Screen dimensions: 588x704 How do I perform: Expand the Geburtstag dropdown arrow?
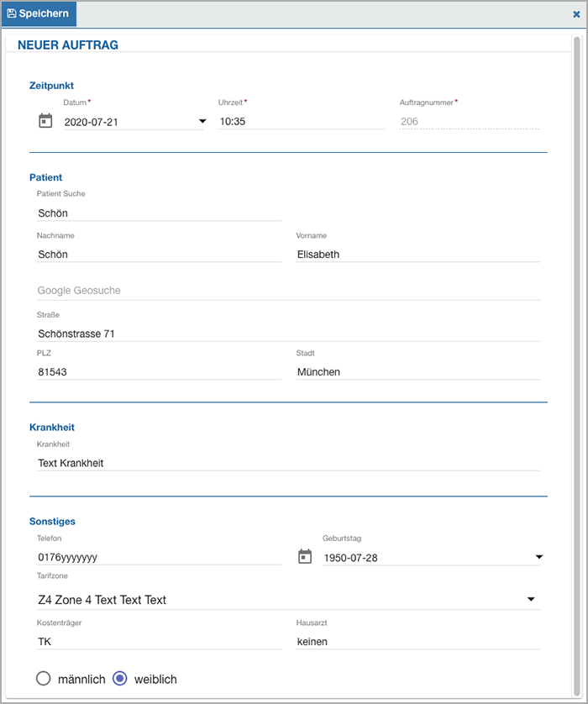[539, 557]
